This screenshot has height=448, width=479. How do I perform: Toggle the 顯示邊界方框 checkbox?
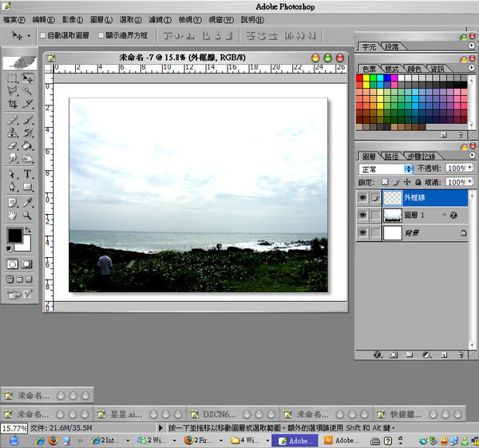pyautogui.click(x=101, y=36)
